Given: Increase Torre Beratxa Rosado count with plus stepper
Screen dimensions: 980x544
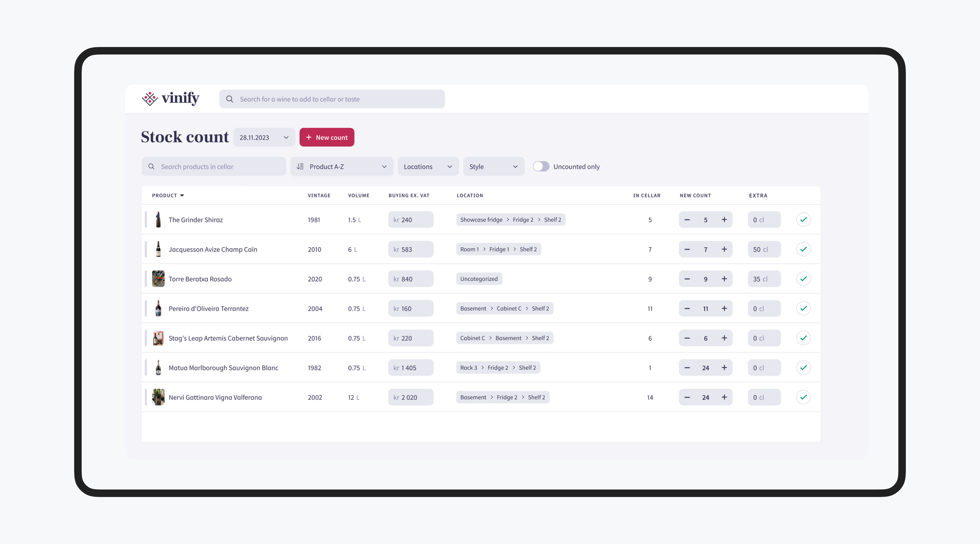Looking at the screenshot, I should [x=724, y=279].
